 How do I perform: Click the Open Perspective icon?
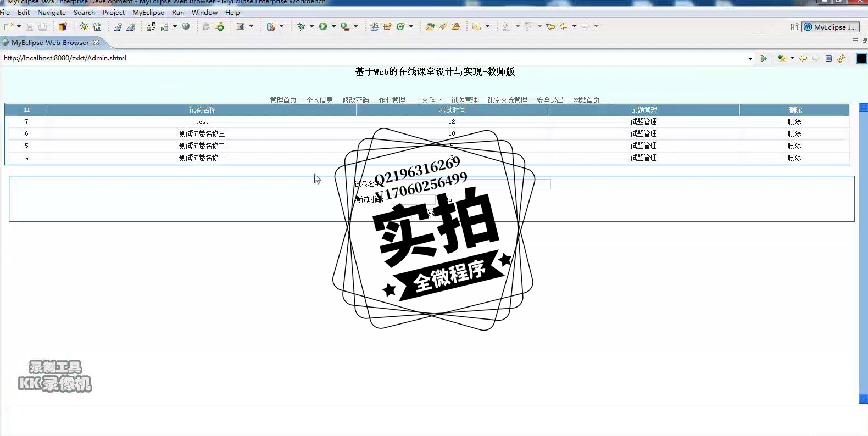point(794,27)
